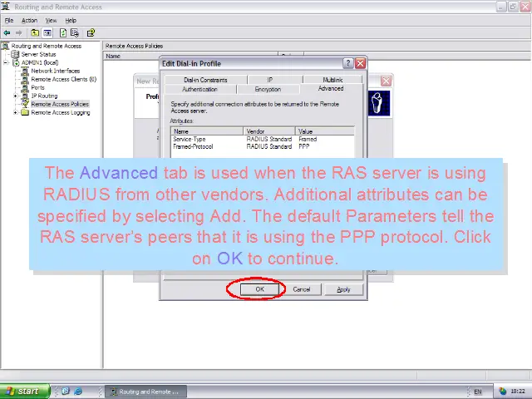532x399 pixels.
Task: Click the PPP value cell
Action: [304, 146]
